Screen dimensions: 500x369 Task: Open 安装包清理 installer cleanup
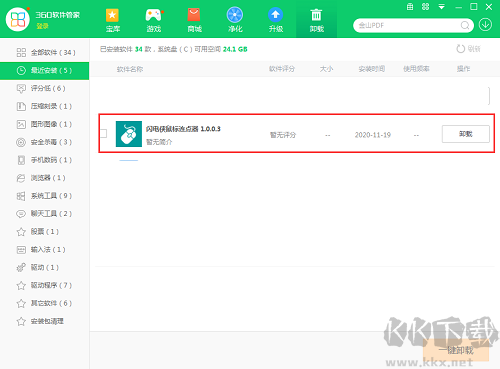[45, 321]
